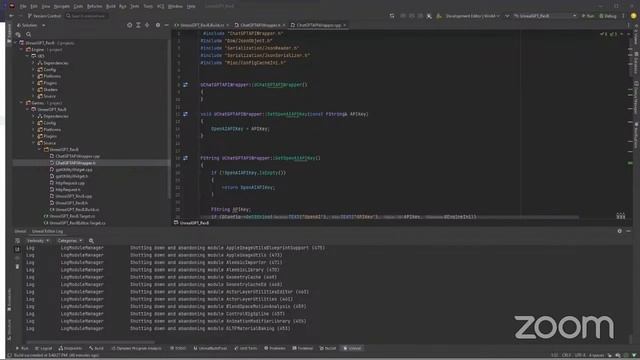The width and height of the screenshot is (640, 360).
Task: Switch to the Build.cs editor tab
Action: click(x=202, y=25)
